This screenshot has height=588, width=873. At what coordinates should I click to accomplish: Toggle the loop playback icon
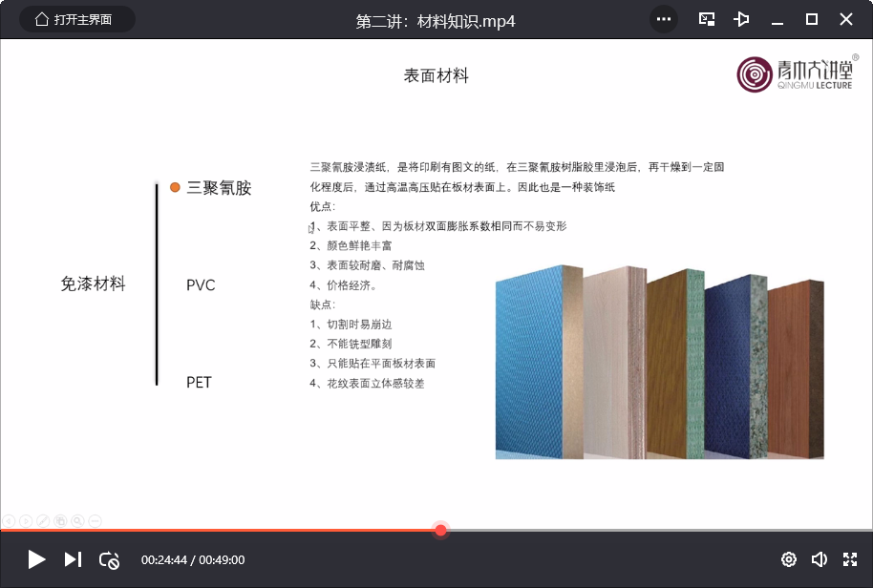[109, 560]
